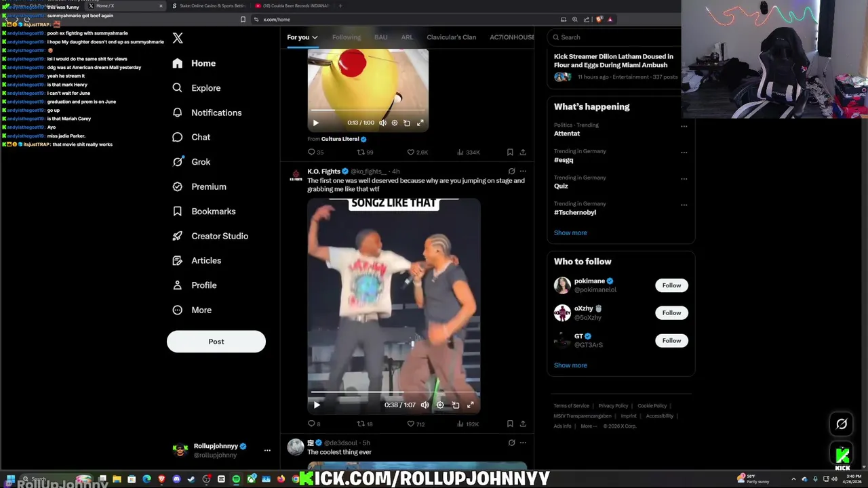Share the K.O. Fights post
Screen dimensions: 868x488
523,424
